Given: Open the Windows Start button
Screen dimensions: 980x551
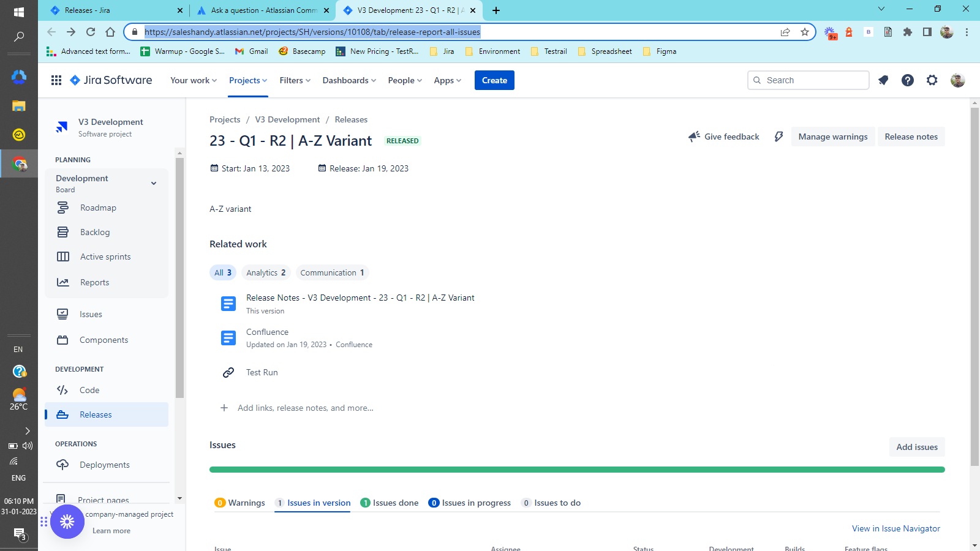Looking at the screenshot, I should click(19, 12).
